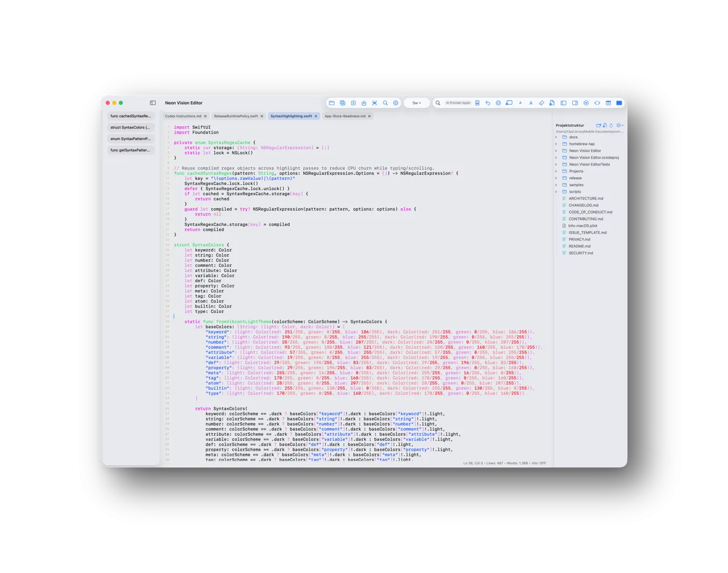
Task: Click the large 'A' increase font size icon
Action: click(x=531, y=103)
